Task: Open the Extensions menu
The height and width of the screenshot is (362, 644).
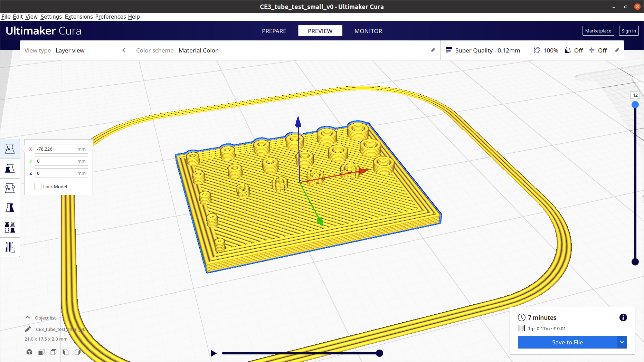Action: pyautogui.click(x=79, y=17)
